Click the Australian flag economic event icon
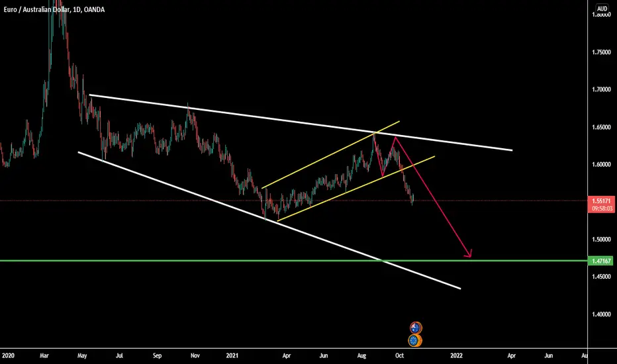617x364 pixels. (x=416, y=328)
